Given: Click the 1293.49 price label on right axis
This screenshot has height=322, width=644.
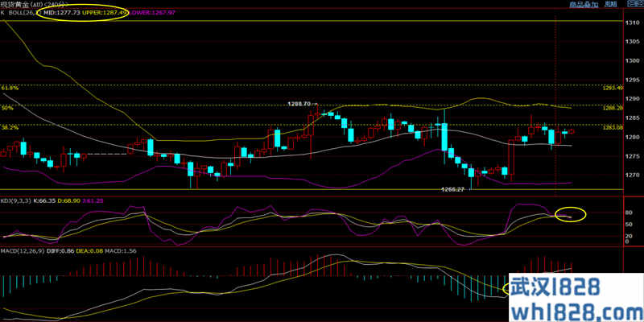Looking at the screenshot, I should coord(614,87).
